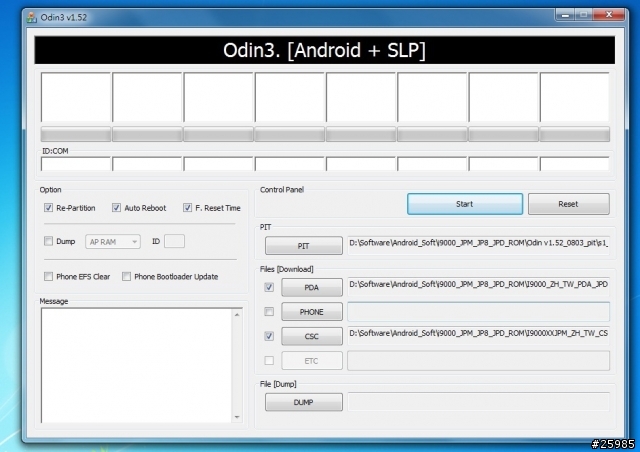
Task: Click the PDA file path field
Action: 478,286
